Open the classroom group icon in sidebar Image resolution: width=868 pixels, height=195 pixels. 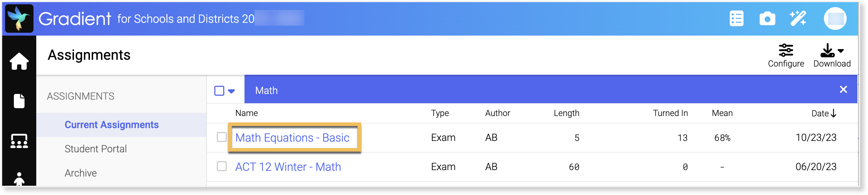(19, 141)
